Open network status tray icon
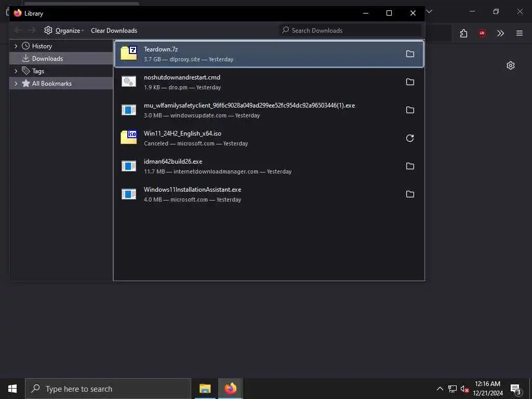This screenshot has height=399, width=532. (453, 389)
